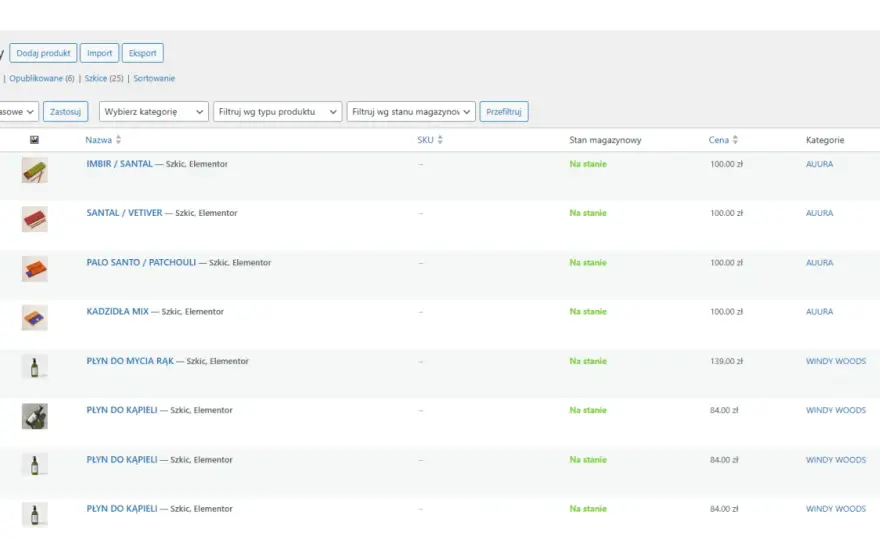Screen dimensions: 880x540
Task: Click WINDY WOODS in PŁYN DO MYCIA RĄK row
Action: [x=836, y=361]
